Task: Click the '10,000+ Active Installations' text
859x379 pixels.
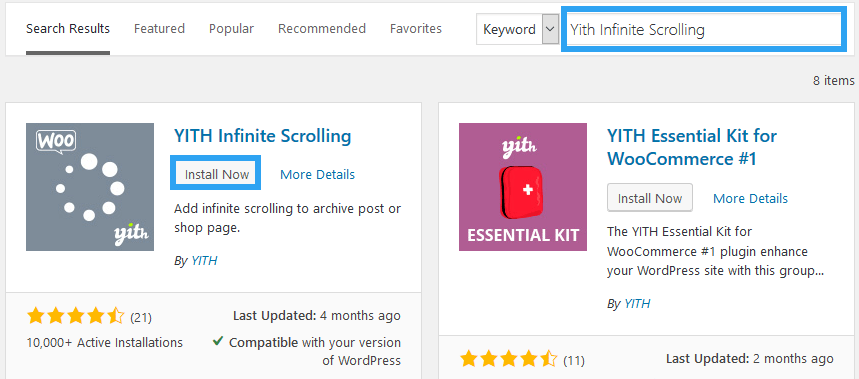Action: click(x=105, y=343)
